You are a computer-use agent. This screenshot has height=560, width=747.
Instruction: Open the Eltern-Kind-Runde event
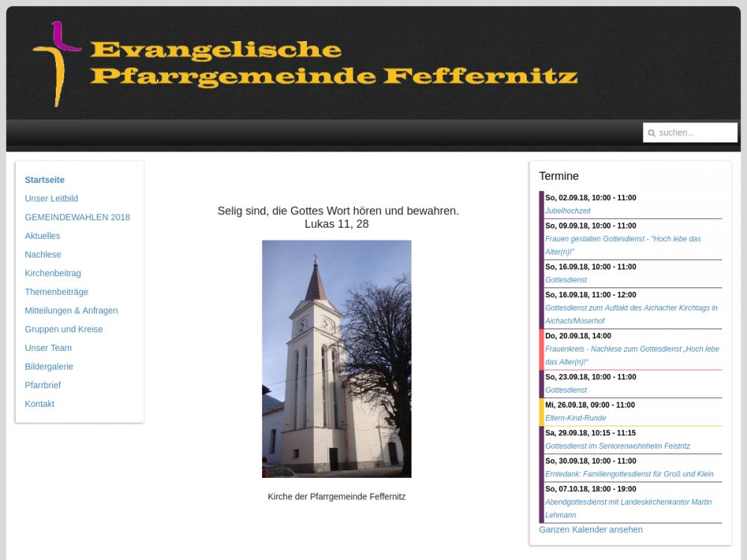[575, 418]
